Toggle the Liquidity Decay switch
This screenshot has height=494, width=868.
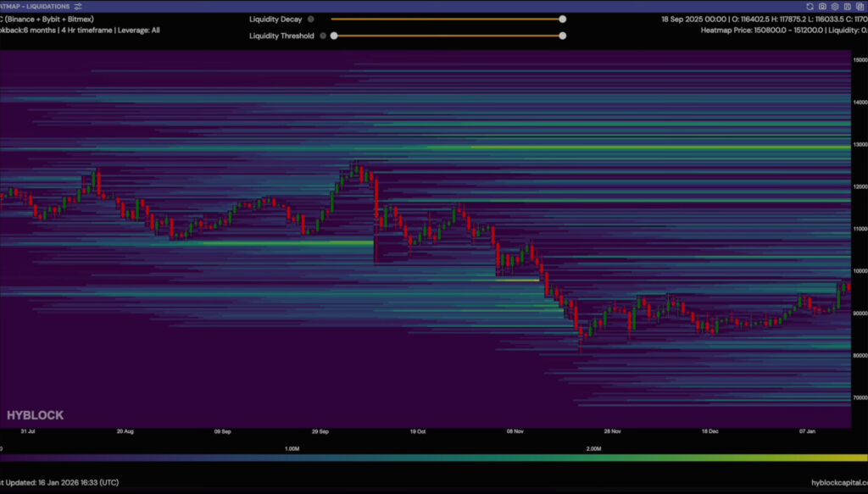pyautogui.click(x=562, y=19)
